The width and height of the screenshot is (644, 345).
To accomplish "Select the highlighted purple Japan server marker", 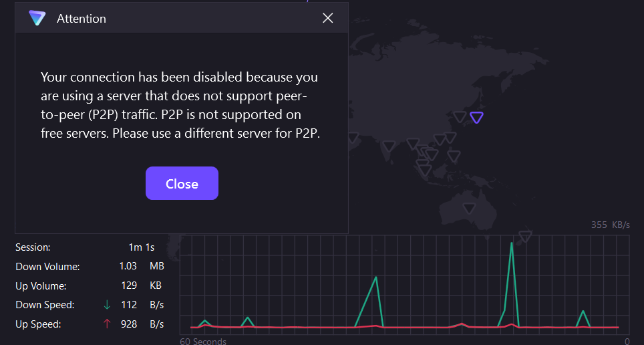I will click(476, 118).
